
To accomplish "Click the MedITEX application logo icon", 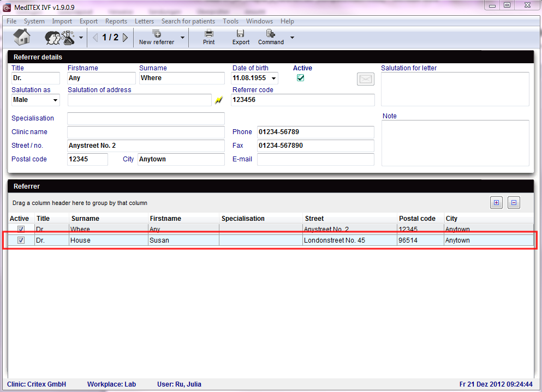I will [x=7, y=7].
